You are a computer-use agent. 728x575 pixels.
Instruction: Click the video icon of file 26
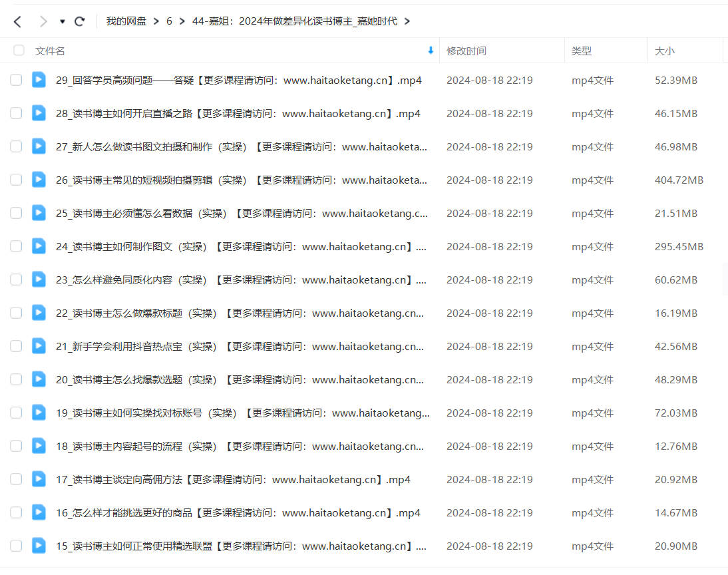point(39,179)
